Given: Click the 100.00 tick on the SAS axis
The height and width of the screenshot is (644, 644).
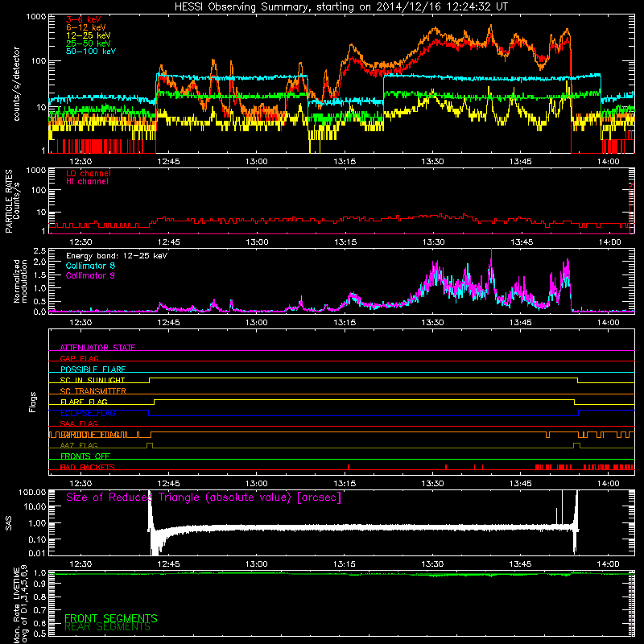Looking at the screenshot, I should point(32,492).
